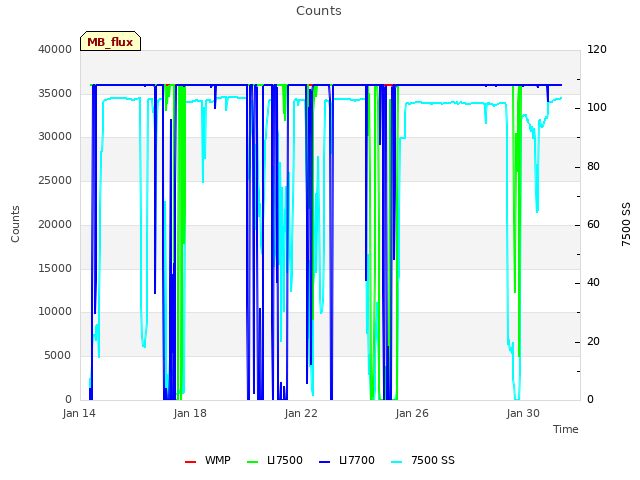The height and width of the screenshot is (480, 640).
Task: Click the 60 right axis value
Action: pos(593,224)
